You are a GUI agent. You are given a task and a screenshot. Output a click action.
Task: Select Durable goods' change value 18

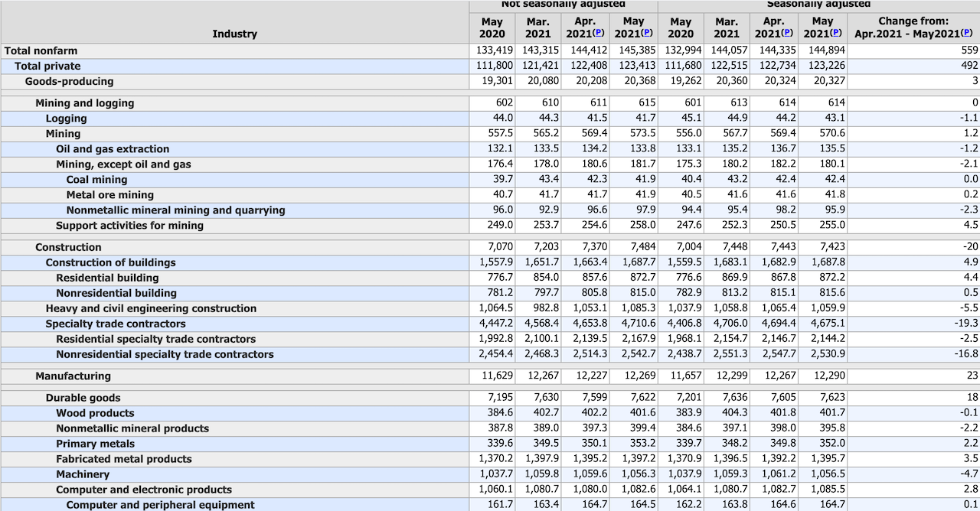pos(973,398)
